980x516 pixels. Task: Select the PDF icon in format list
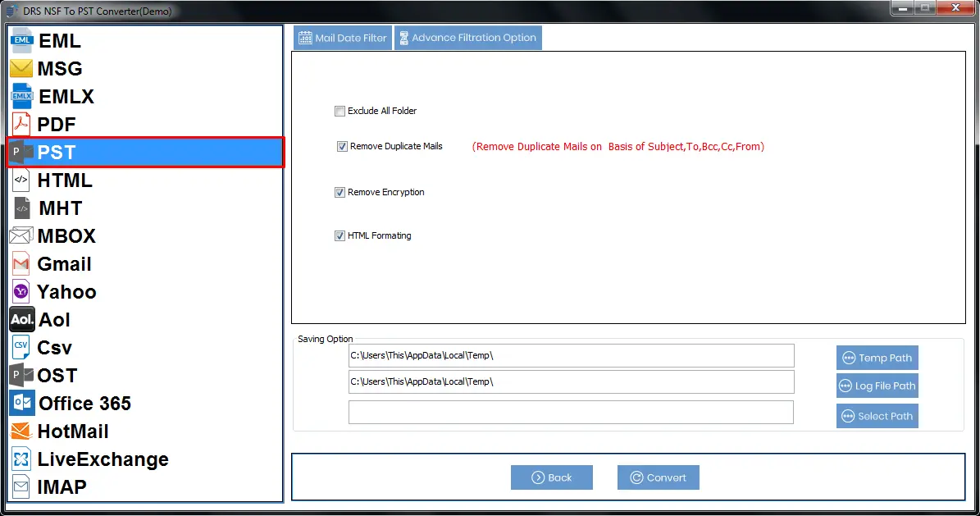[21, 124]
